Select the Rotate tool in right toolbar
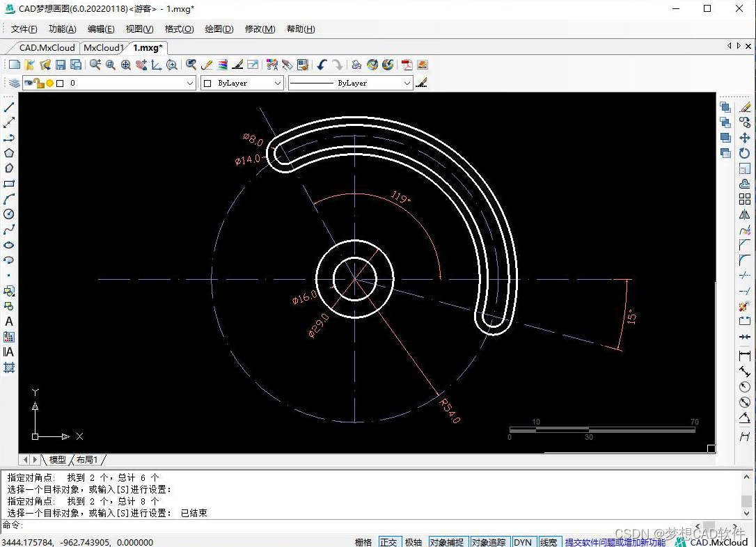The image size is (756, 547). [744, 153]
